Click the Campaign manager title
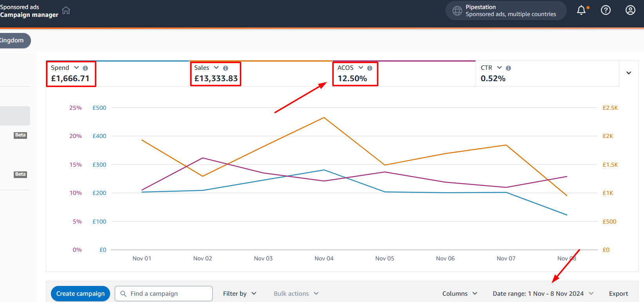Image resolution: width=644 pixels, height=302 pixels. [x=29, y=15]
